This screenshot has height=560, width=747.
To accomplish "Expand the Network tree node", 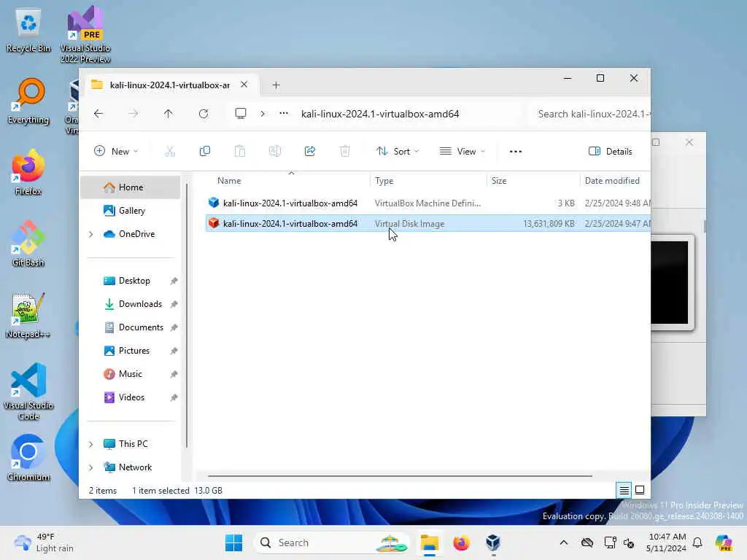I will point(90,467).
